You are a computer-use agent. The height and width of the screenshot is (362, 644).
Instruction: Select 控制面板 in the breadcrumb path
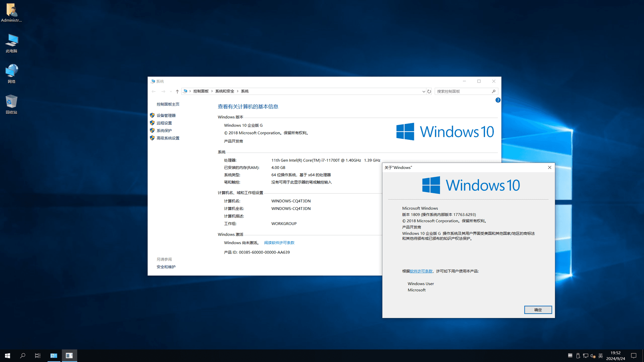[201, 91]
